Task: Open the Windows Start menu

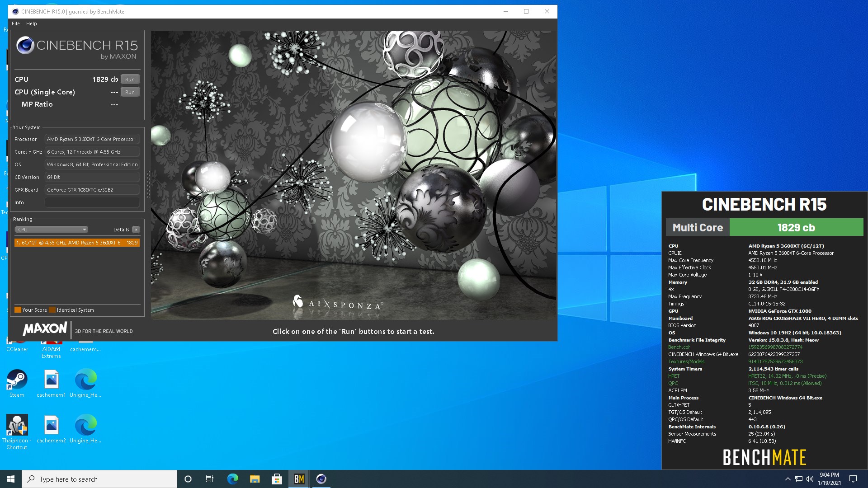Action: click(x=11, y=479)
